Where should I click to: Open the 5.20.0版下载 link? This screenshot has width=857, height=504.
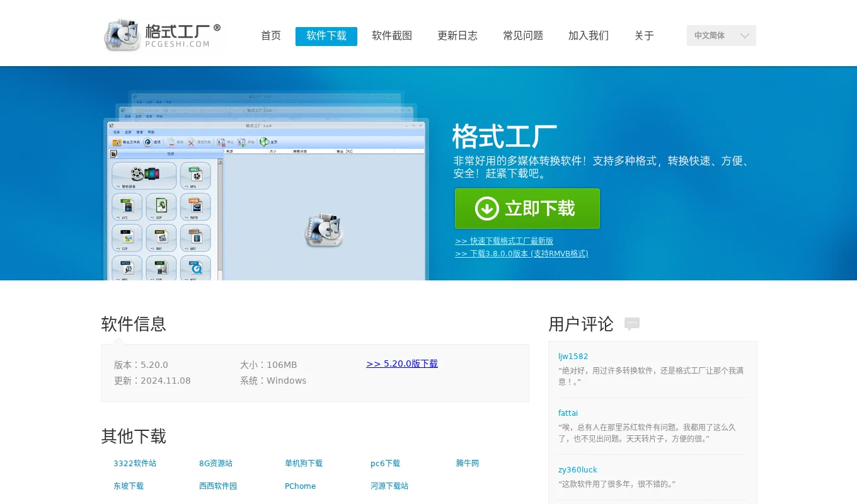[401, 364]
